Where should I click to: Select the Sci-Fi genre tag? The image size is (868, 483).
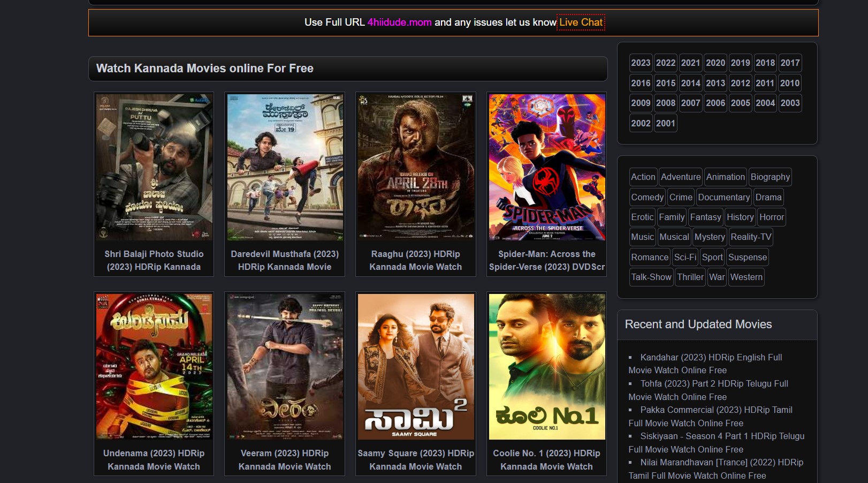(x=685, y=257)
